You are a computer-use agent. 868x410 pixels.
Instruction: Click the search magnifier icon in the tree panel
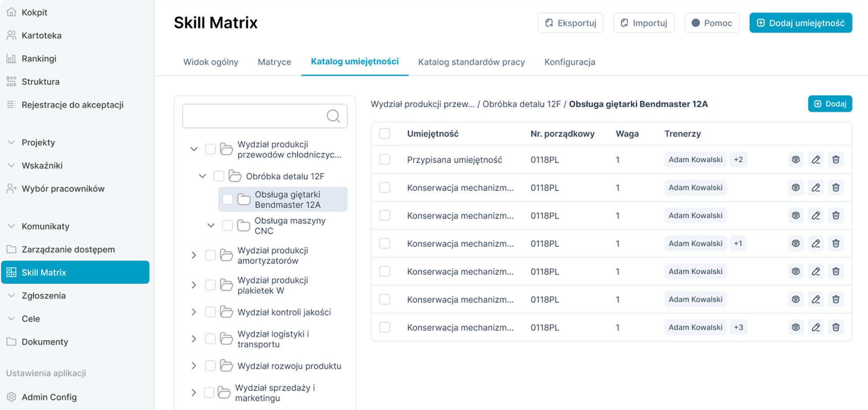[333, 116]
